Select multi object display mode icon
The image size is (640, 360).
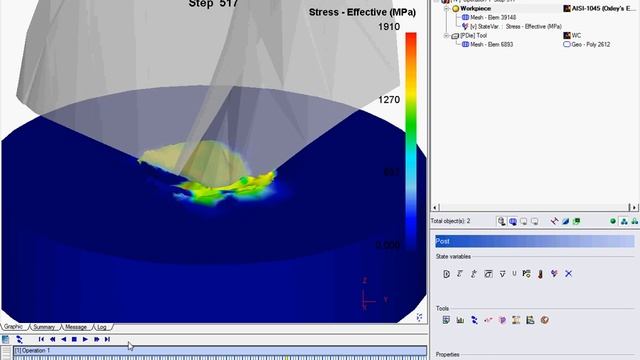point(513,221)
